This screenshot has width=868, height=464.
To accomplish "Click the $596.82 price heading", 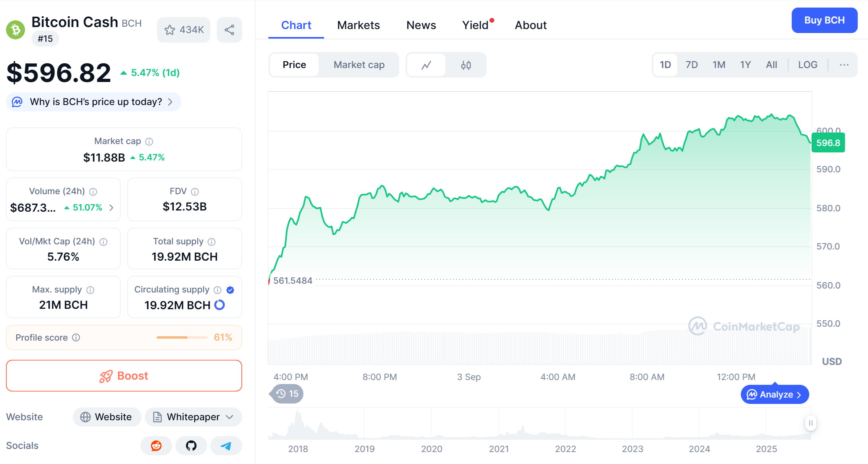I will pyautogui.click(x=59, y=73).
